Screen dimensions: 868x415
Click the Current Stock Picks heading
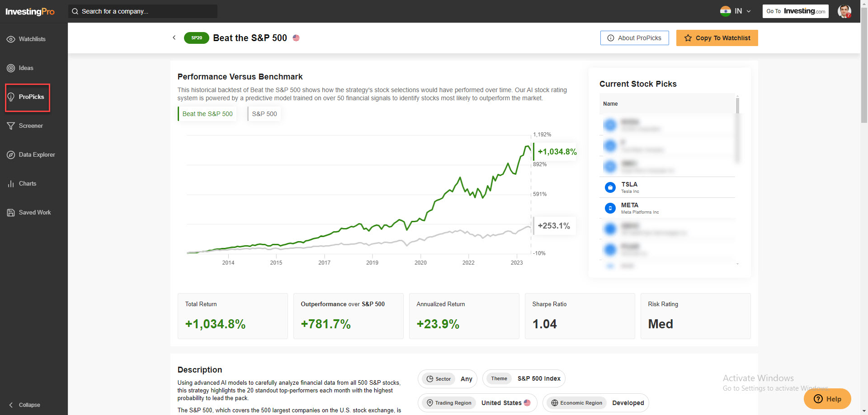tap(638, 84)
